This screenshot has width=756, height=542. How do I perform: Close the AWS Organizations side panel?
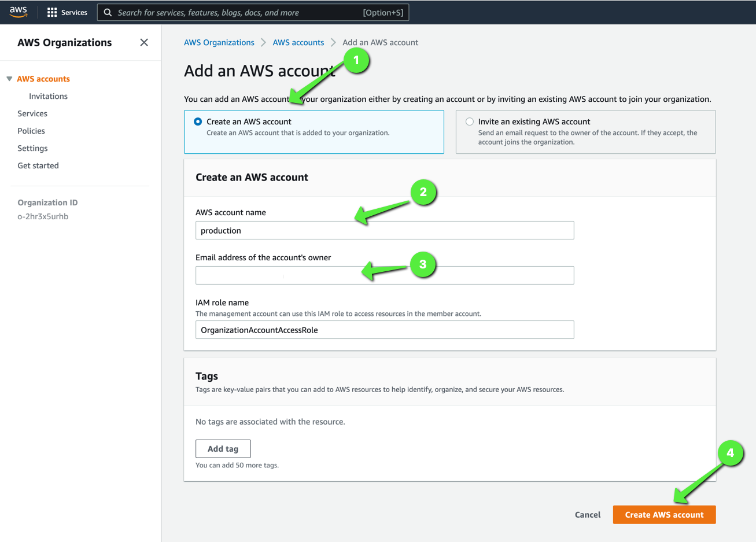coord(144,42)
